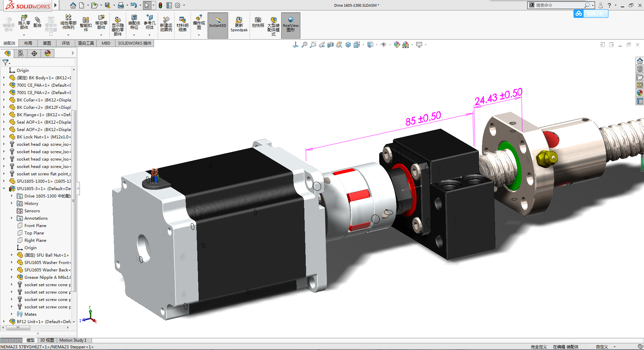Expand Annotations folder node
This screenshot has width=644, height=350.
12,218
